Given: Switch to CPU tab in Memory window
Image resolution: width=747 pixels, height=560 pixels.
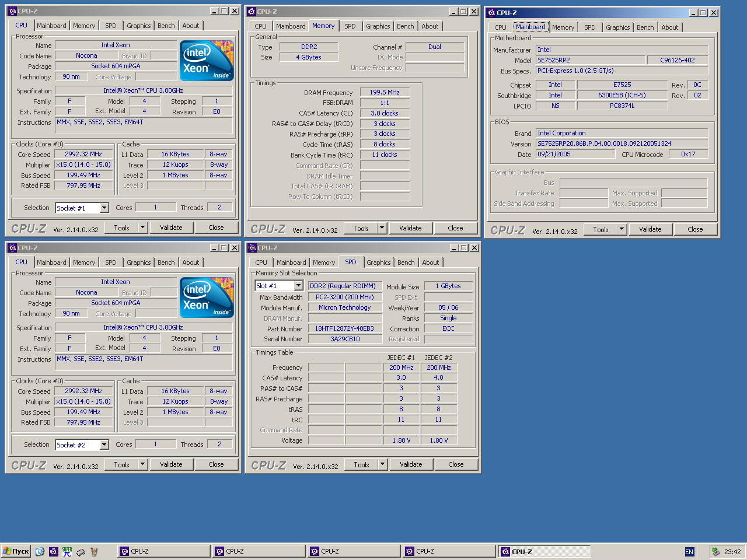Looking at the screenshot, I should (x=261, y=26).
